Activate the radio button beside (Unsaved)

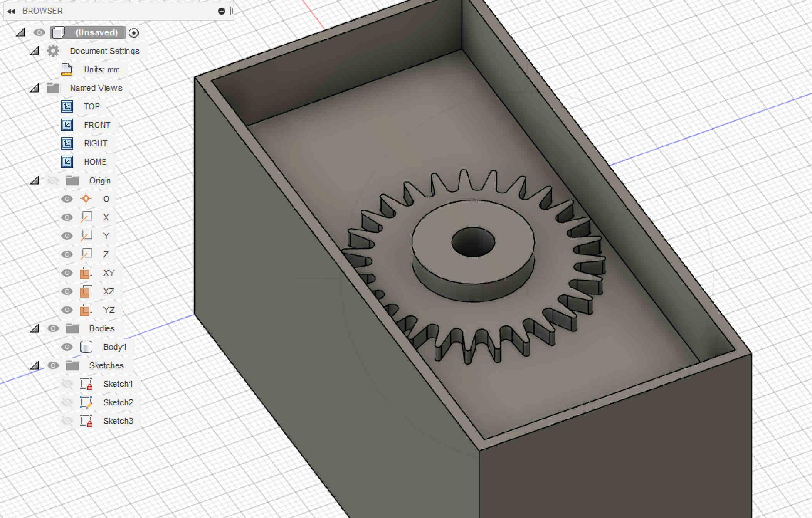point(134,33)
